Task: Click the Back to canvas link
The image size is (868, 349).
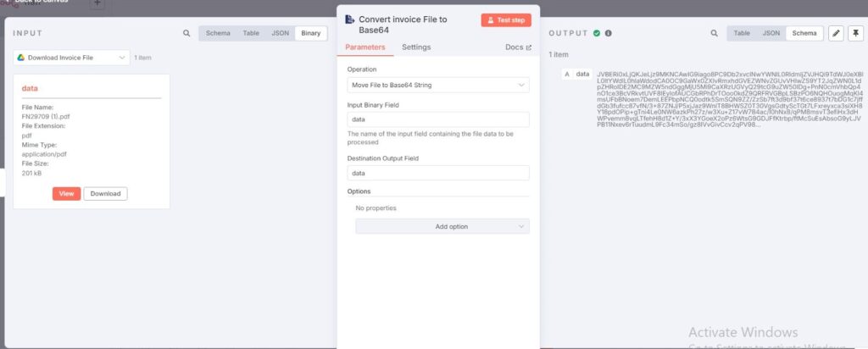Action: [42, 2]
